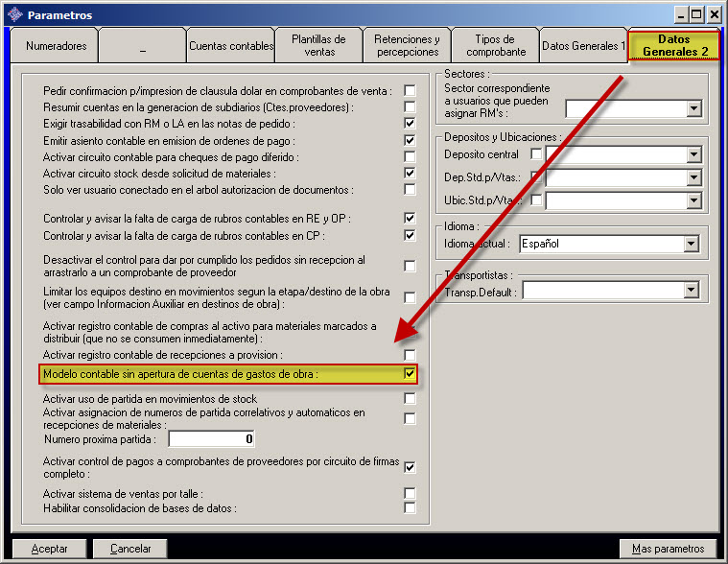Viewport: 728px width, 564px height.
Task: Click the Parametros window title icon
Action: click(14, 14)
